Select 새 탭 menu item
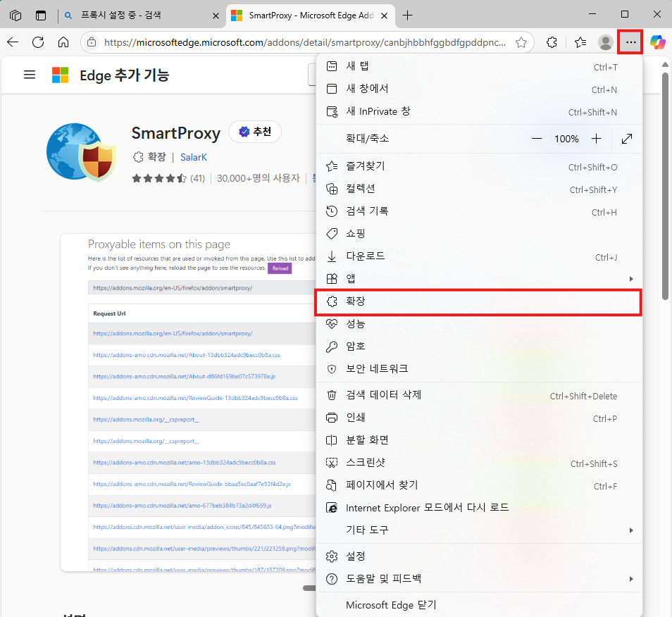 tap(479, 66)
